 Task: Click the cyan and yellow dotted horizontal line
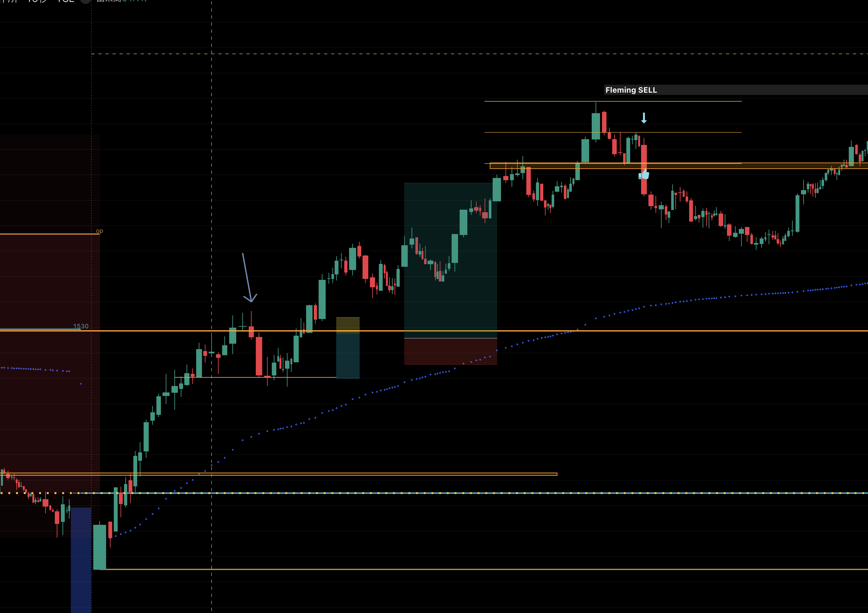[434, 493]
